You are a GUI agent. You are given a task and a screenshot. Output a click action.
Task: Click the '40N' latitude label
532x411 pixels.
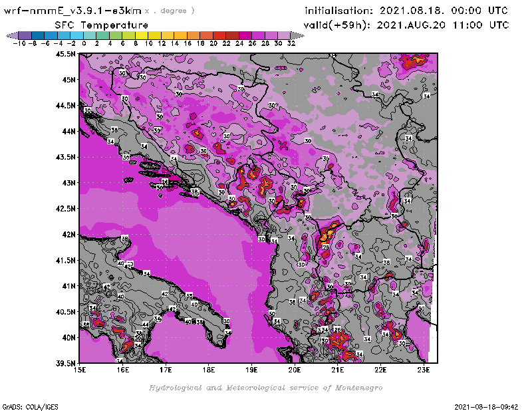pyautogui.click(x=69, y=338)
